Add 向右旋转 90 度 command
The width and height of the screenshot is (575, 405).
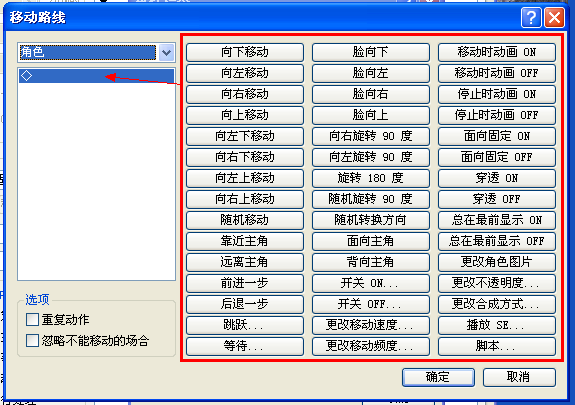click(371, 136)
